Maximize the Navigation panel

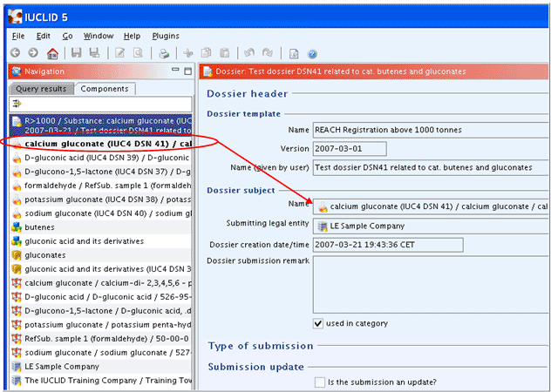click(x=188, y=71)
